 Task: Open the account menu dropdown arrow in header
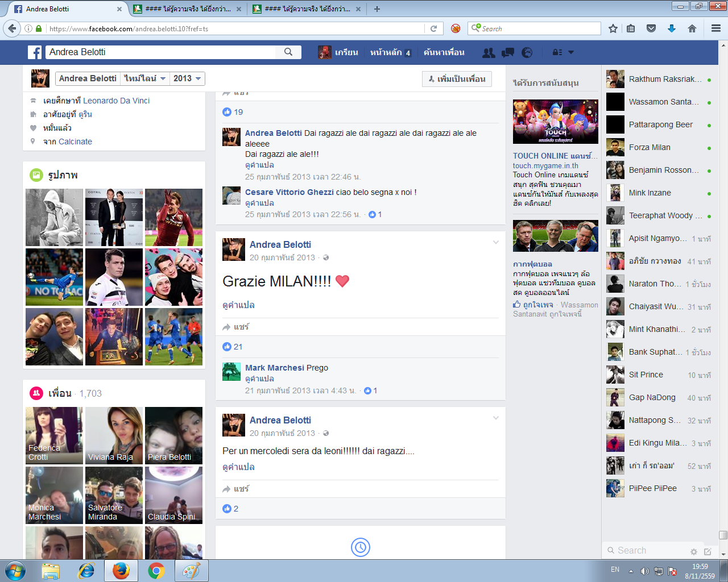pos(571,52)
